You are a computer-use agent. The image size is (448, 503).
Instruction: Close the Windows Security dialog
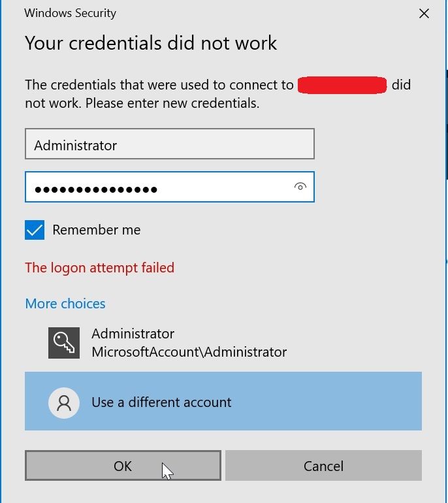click(424, 14)
